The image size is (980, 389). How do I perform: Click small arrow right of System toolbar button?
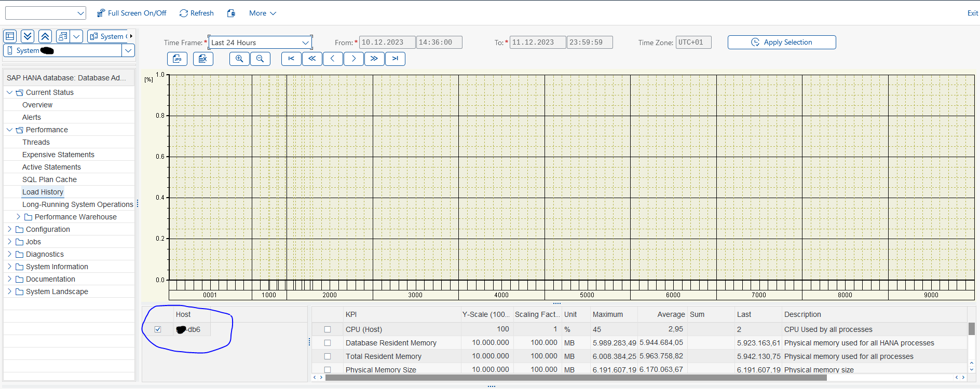click(131, 36)
